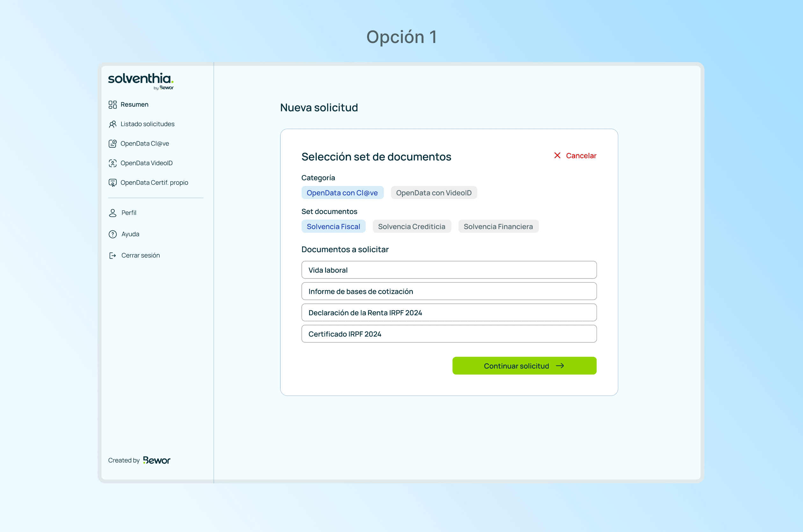Click the Perfil user icon
Image resolution: width=803 pixels, height=532 pixels.
tap(112, 213)
